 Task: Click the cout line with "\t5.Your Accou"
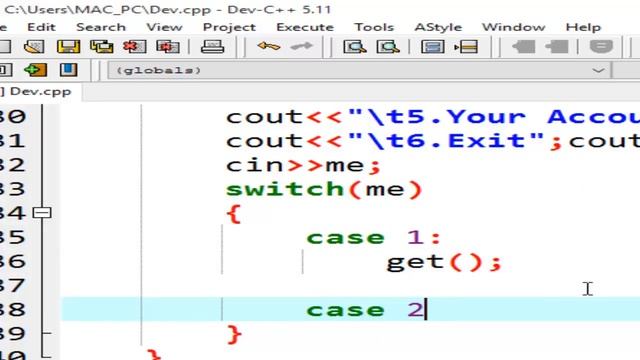click(433, 117)
